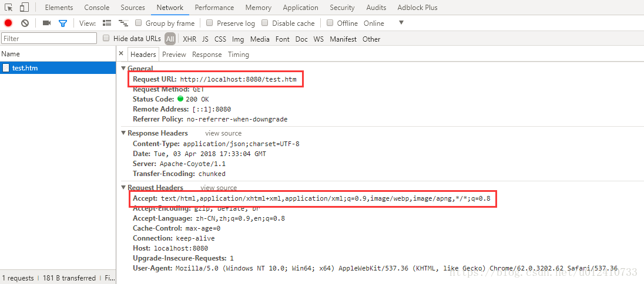This screenshot has width=644, height=284.
Task: Click the Online throttling label
Action: pyautogui.click(x=374, y=23)
